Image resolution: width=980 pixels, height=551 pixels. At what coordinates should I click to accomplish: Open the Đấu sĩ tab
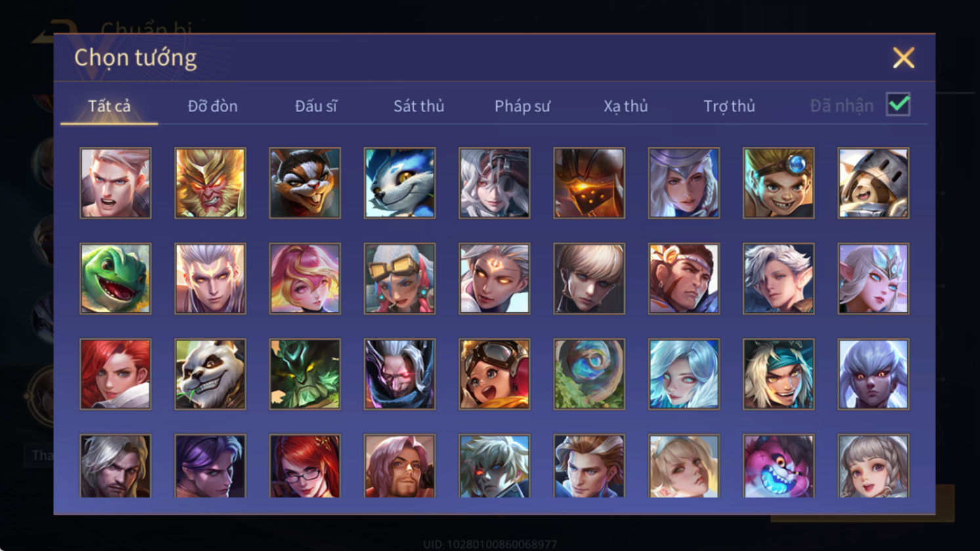tap(316, 106)
